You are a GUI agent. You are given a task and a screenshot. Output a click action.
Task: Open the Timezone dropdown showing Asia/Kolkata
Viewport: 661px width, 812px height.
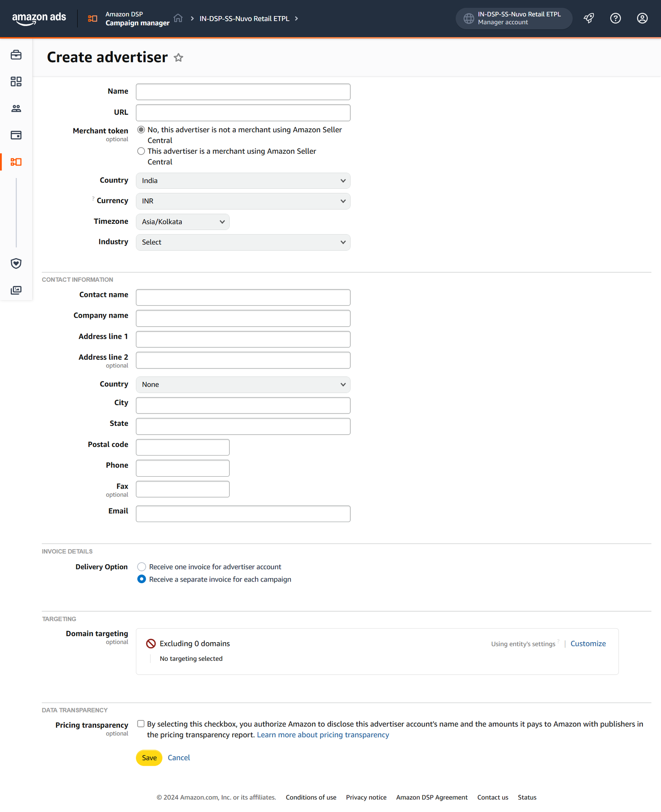pos(183,222)
